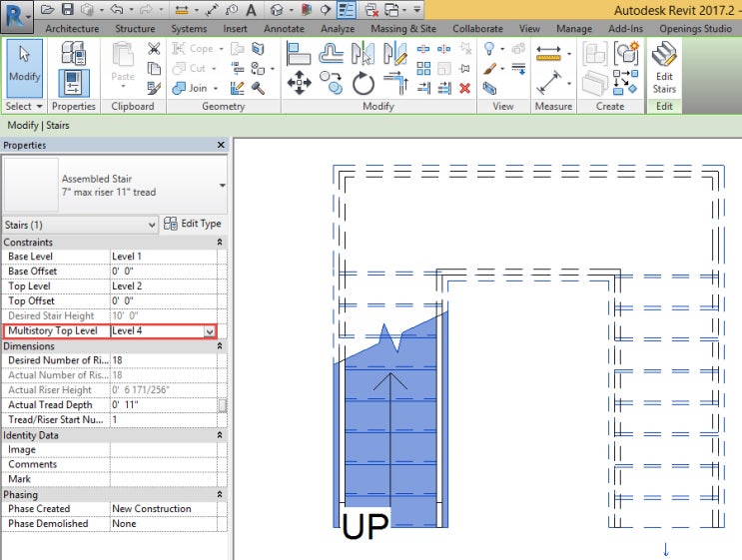The width and height of the screenshot is (742, 560).
Task: Click the Override Graphics paintbrush icon
Action: pyautogui.click(x=489, y=69)
